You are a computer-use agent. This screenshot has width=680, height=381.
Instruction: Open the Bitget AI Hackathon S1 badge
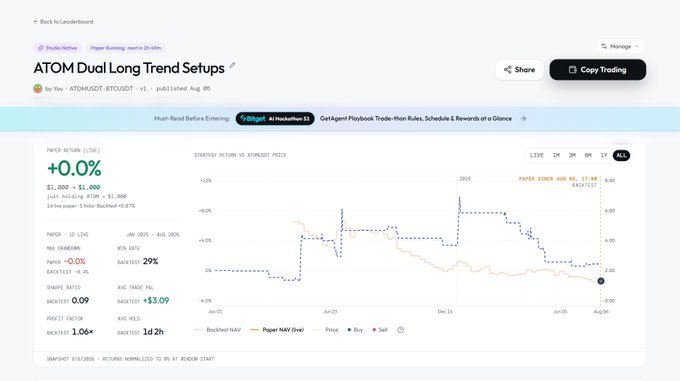pos(275,119)
